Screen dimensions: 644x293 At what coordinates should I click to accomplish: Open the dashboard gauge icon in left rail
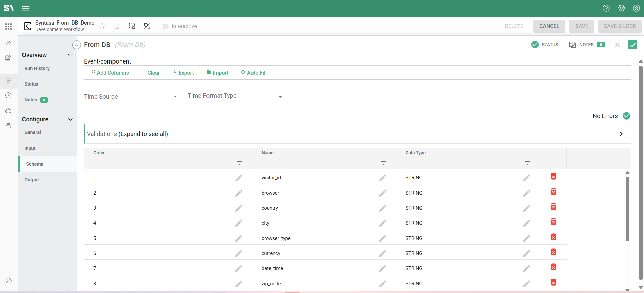click(x=8, y=111)
